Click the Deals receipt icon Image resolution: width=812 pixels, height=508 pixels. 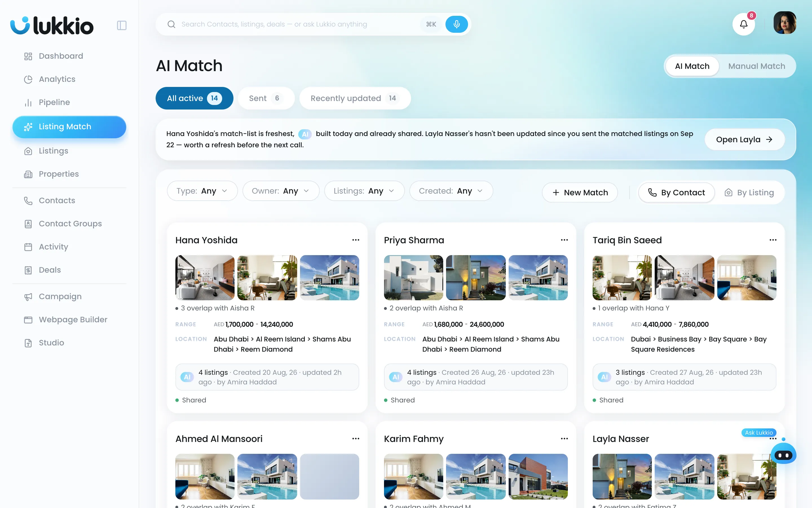click(28, 270)
